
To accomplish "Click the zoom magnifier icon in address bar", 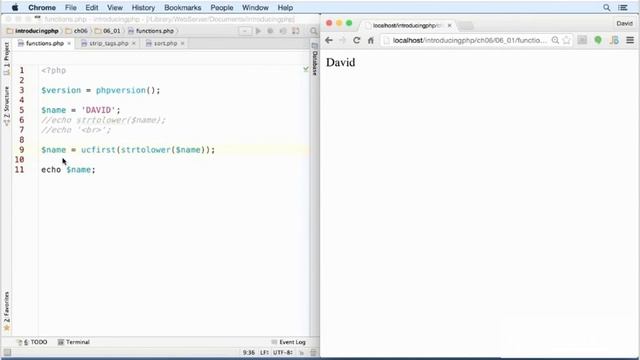I will (x=555, y=40).
